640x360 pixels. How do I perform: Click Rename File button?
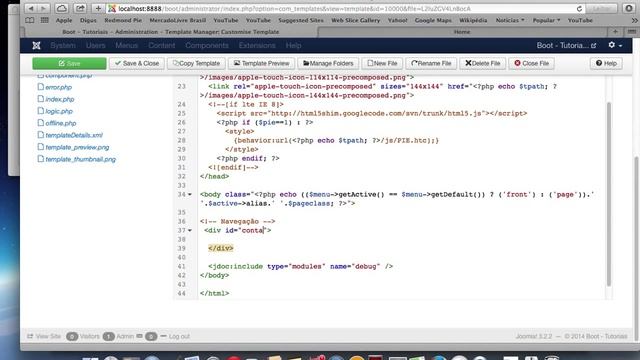(x=431, y=63)
